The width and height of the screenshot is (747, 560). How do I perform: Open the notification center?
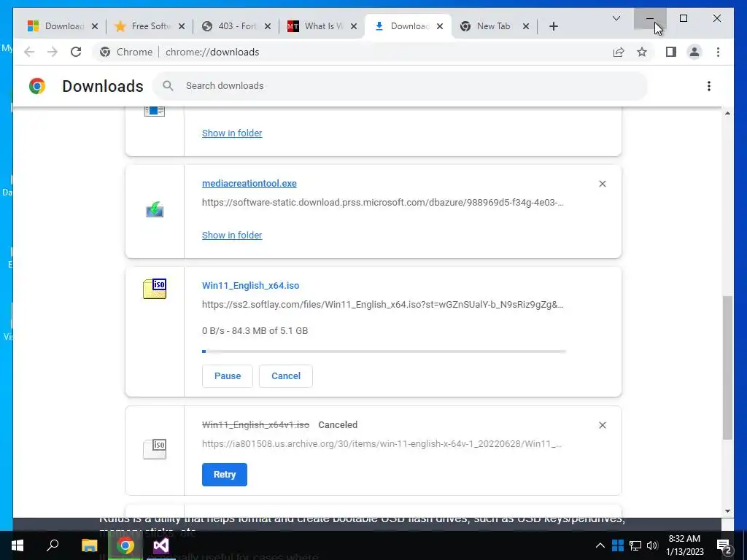(x=724, y=546)
